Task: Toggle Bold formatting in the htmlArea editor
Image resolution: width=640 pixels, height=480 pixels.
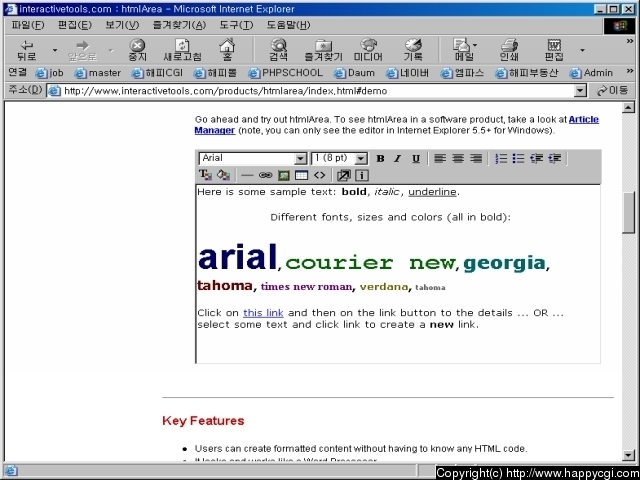Action: 380,159
